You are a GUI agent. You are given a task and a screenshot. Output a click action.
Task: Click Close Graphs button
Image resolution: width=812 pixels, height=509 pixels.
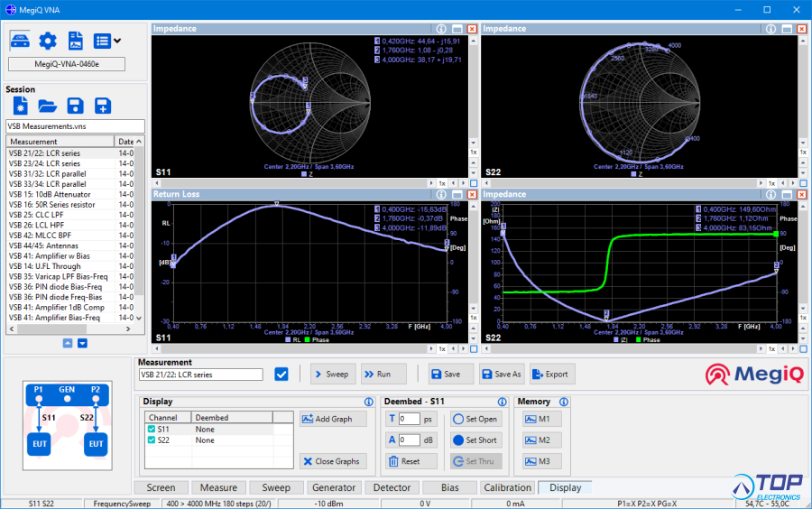(x=333, y=461)
